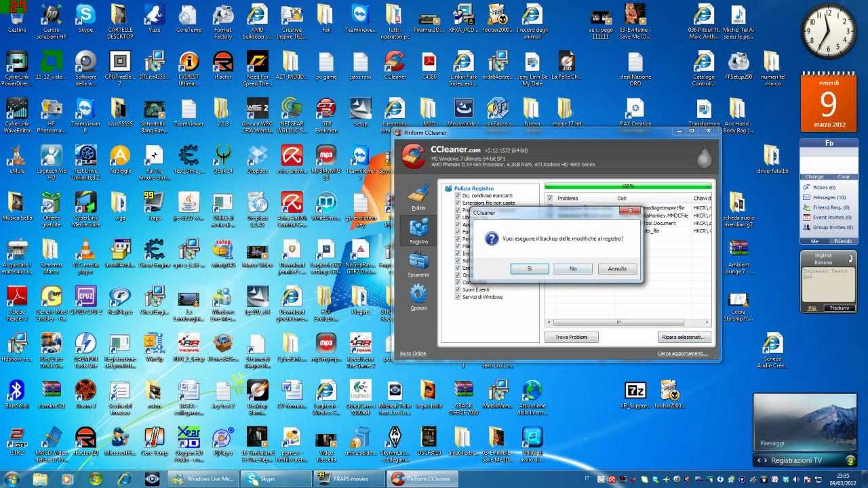Open the Pulizia section in CCleaner sidebar
The image size is (868, 488).
[x=418, y=197]
